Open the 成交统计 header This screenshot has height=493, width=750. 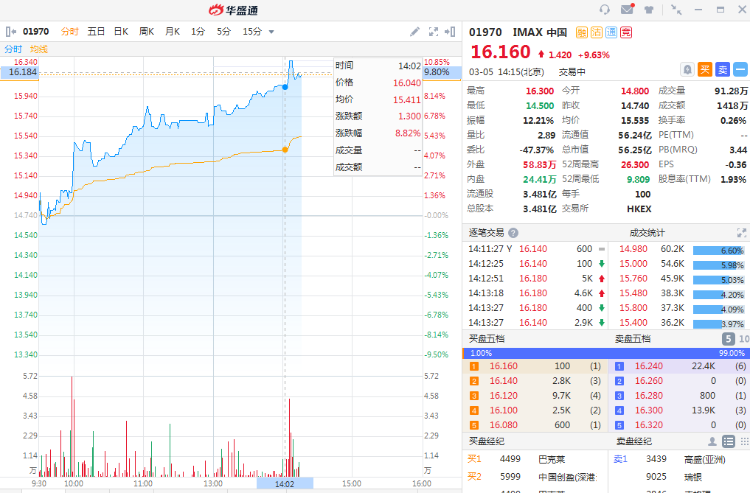(x=647, y=233)
